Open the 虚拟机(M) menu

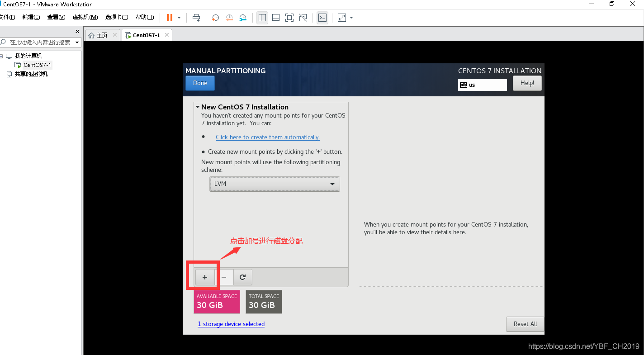85,17
